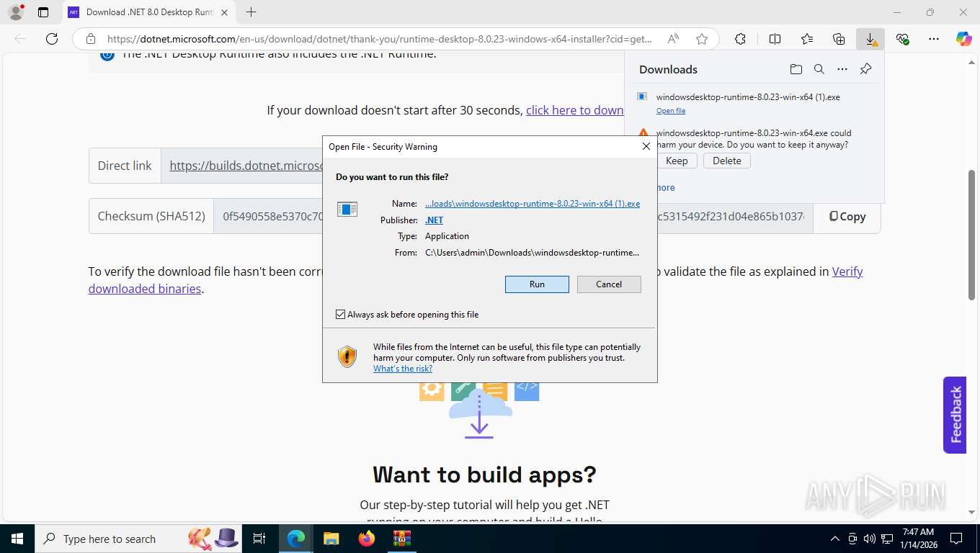
Task: Search downloads with magnifier icon
Action: (819, 69)
